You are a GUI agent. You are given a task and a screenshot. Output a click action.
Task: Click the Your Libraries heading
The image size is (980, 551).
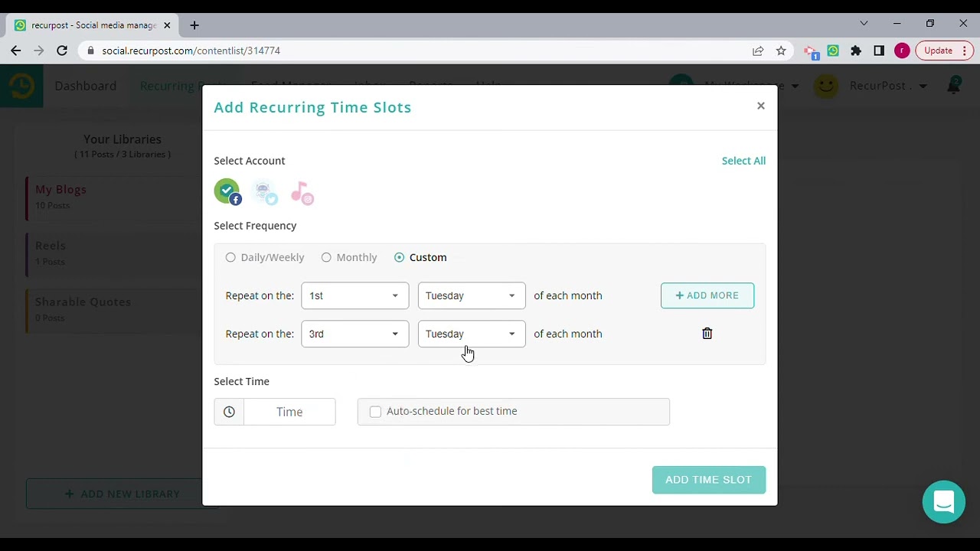(x=122, y=139)
